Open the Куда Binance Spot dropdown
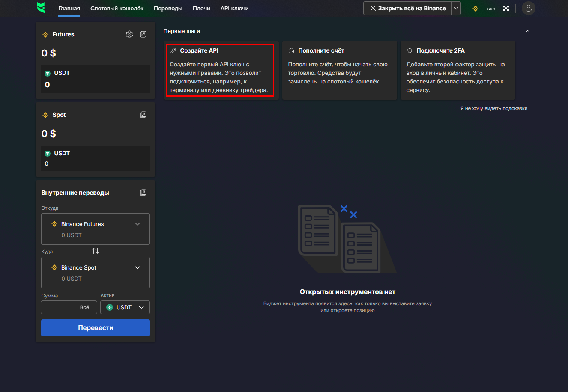The height and width of the screenshot is (392, 568). pyautogui.click(x=96, y=273)
